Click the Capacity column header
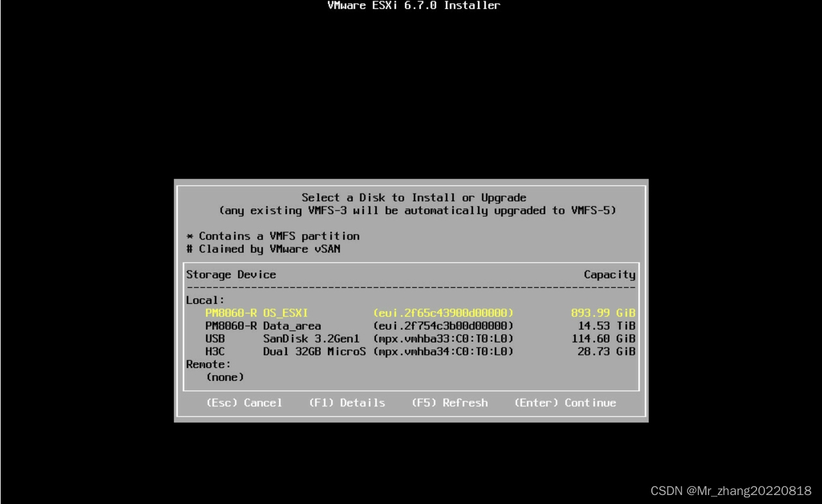The image size is (822, 504). pyautogui.click(x=610, y=274)
